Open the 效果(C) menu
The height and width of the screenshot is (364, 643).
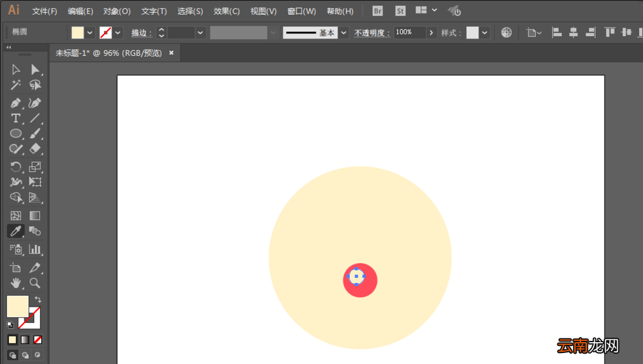[x=227, y=11]
